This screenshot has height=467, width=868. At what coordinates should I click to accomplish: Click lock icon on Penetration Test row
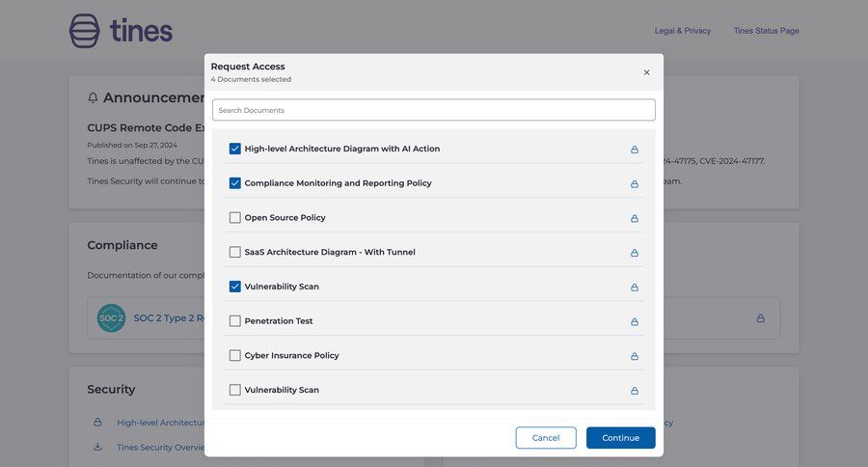(x=635, y=322)
